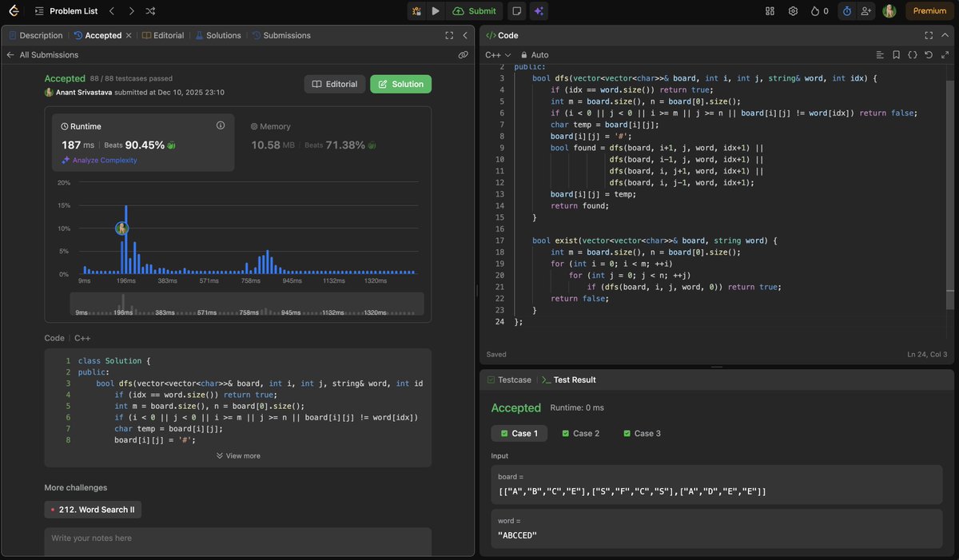Open the C++ language dropdown
This screenshot has width=959, height=560.
pyautogui.click(x=498, y=55)
